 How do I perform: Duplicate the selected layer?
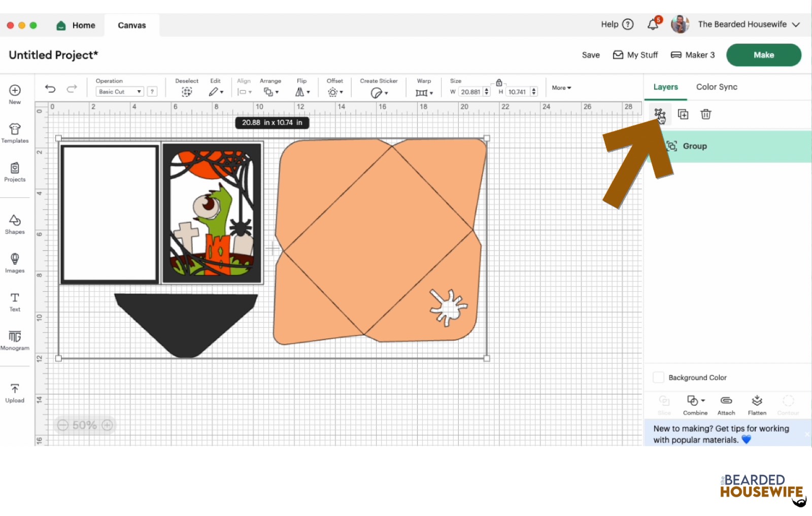pyautogui.click(x=683, y=114)
